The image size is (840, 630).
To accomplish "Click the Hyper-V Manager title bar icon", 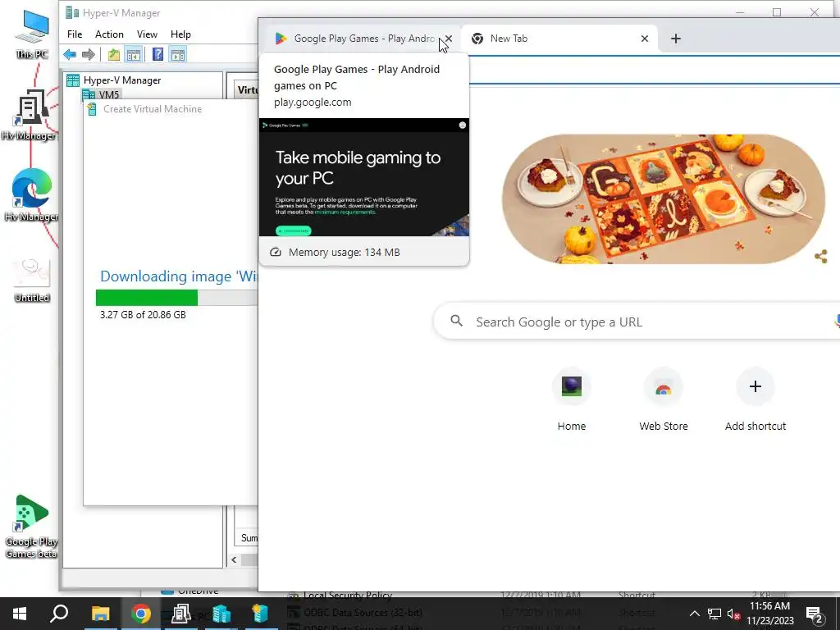I will click(x=72, y=12).
